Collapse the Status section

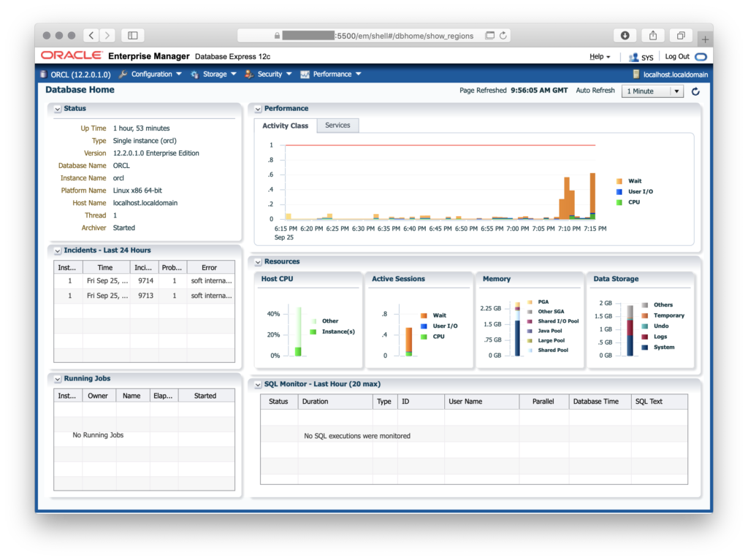(x=57, y=109)
